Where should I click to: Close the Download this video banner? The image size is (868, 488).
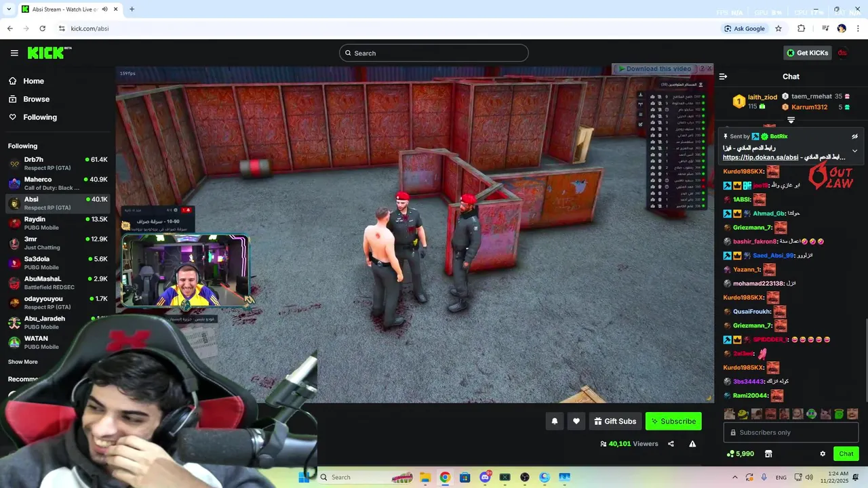click(x=709, y=68)
